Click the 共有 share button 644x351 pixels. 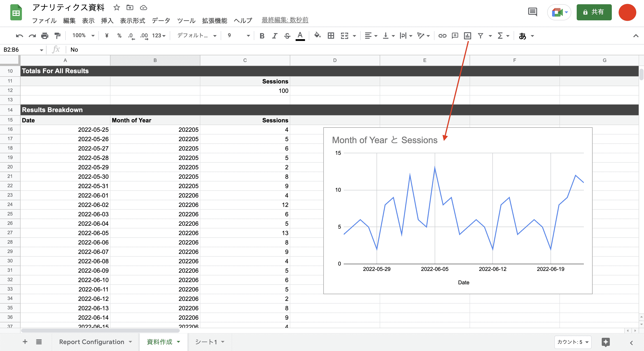click(594, 12)
